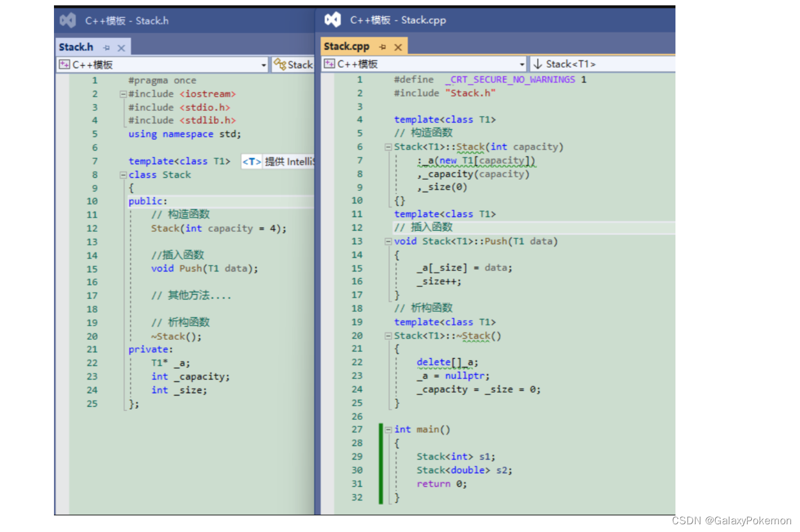
Task: Click "void Stack<T1>::Push(T1 data)" definition
Action: 476,241
